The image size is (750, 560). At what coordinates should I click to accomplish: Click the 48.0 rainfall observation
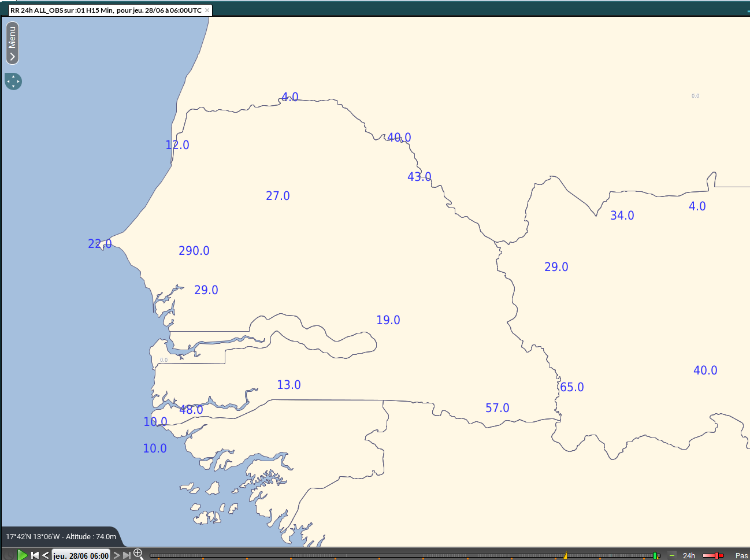[191, 410]
